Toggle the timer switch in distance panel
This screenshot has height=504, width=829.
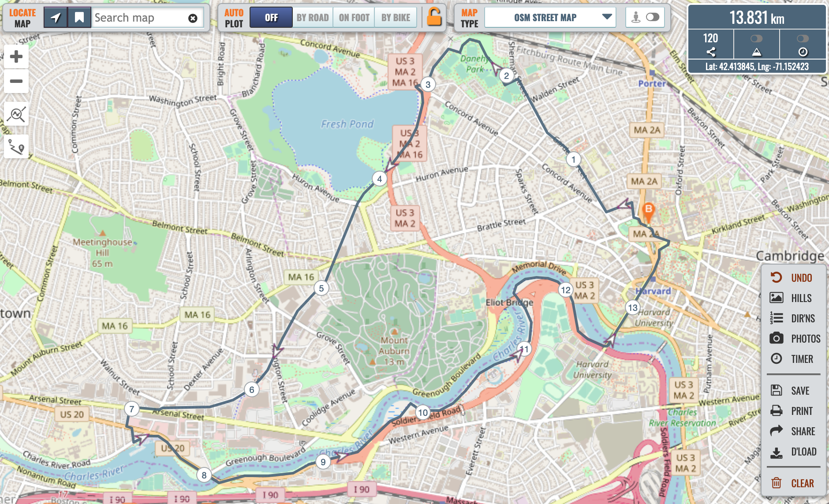[803, 39]
